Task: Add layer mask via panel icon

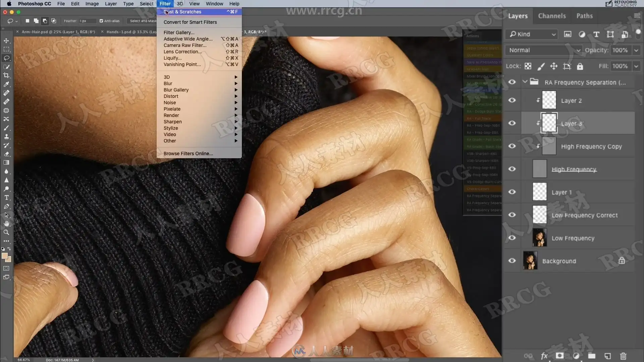Action: click(x=559, y=356)
